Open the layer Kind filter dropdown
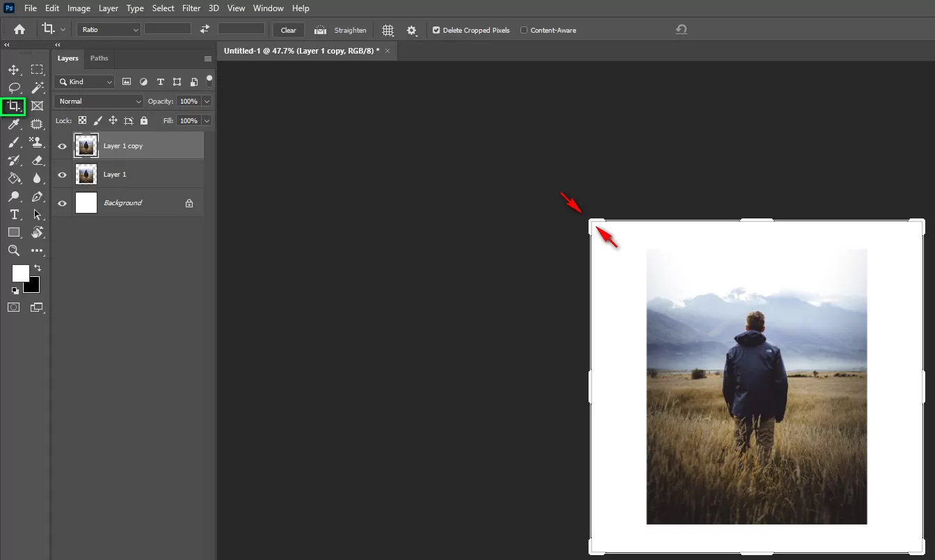 (x=85, y=81)
